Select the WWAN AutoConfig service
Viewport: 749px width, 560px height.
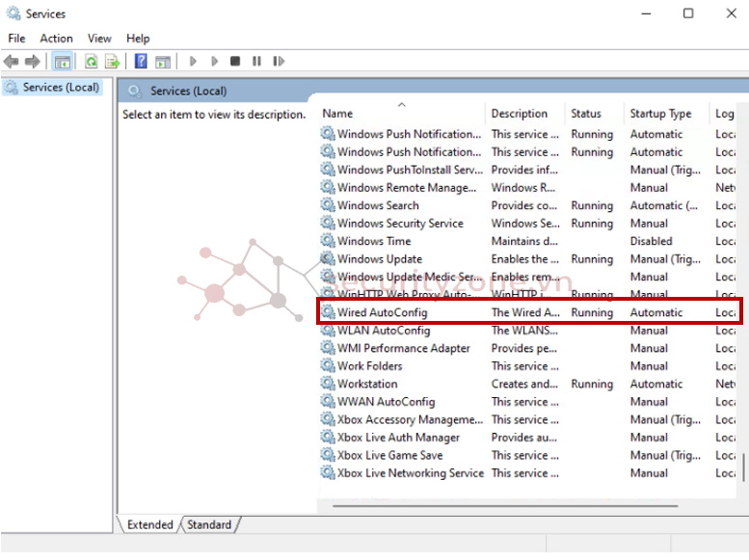point(529,402)
